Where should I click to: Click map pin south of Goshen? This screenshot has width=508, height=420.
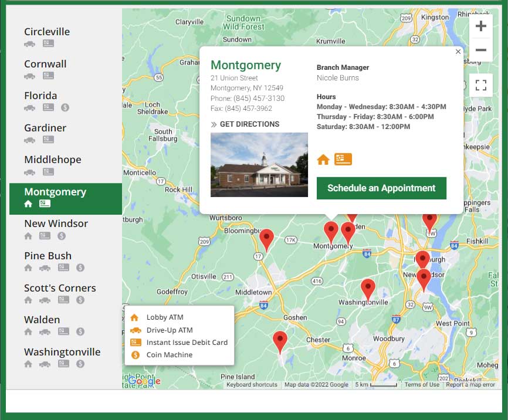(280, 341)
